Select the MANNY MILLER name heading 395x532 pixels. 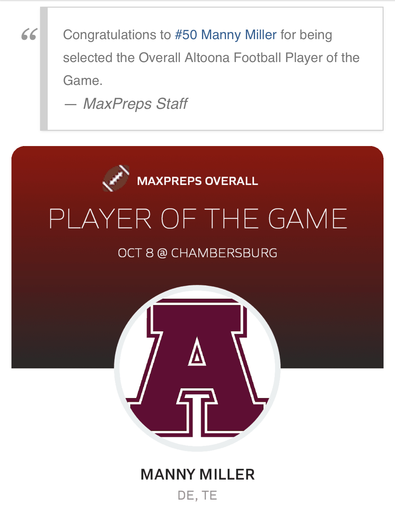[x=198, y=474]
